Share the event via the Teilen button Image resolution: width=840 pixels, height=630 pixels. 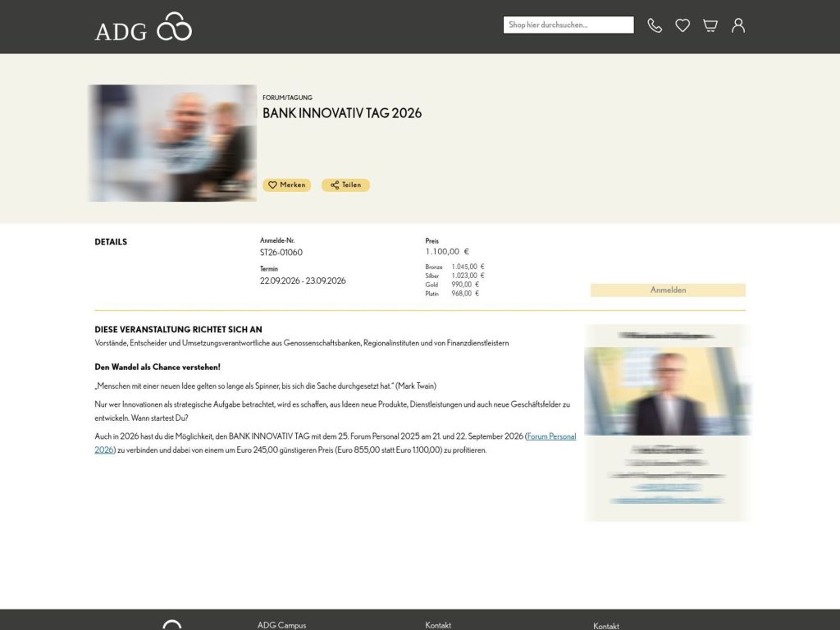point(345,185)
